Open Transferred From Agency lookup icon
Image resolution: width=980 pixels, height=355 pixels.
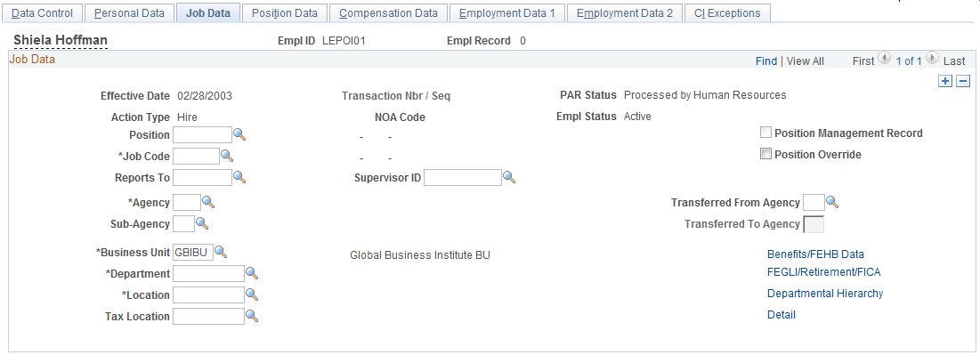click(x=832, y=202)
